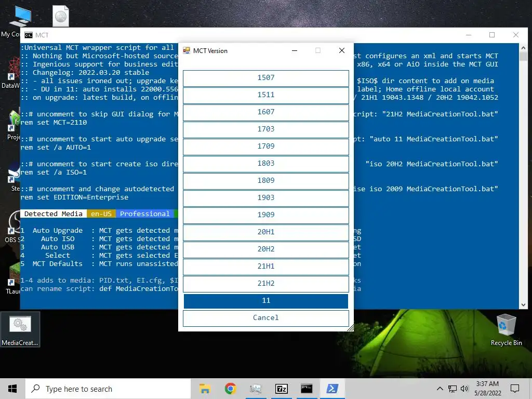This screenshot has width=532, height=399.
Task: Open the volume control tray icon
Action: pos(464,389)
